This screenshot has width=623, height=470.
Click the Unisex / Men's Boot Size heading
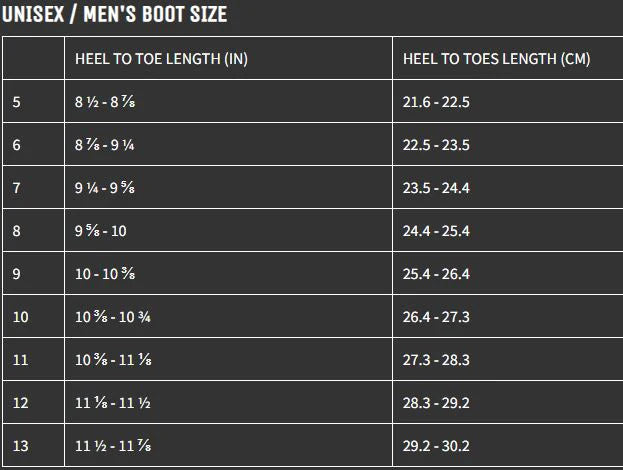point(115,14)
